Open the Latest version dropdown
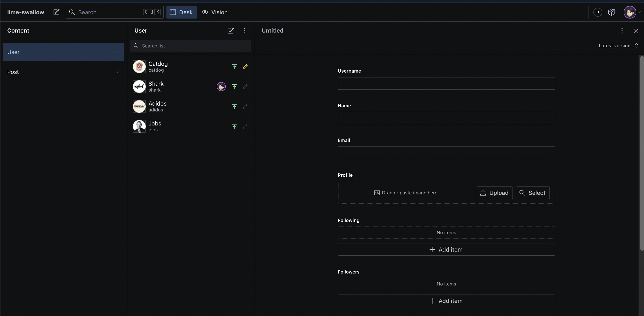This screenshot has width=644, height=316. (x=618, y=46)
